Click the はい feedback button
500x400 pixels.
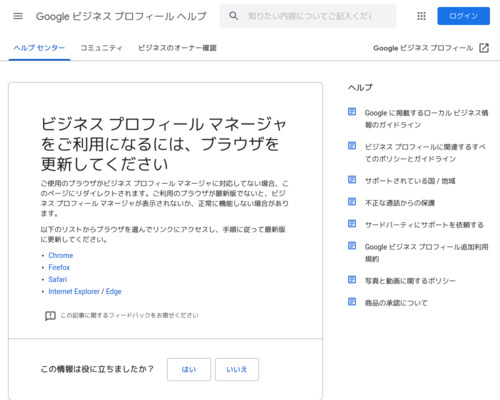(x=189, y=369)
